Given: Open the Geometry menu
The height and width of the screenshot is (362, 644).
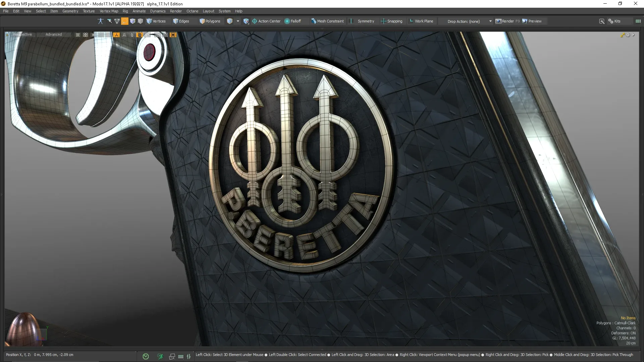Looking at the screenshot, I should [70, 11].
